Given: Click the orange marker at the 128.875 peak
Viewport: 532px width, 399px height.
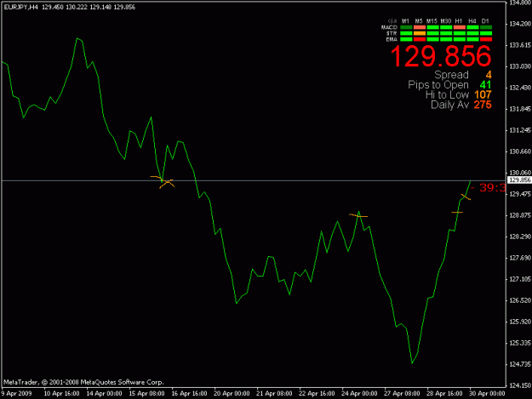Looking at the screenshot, I should click(x=358, y=215).
